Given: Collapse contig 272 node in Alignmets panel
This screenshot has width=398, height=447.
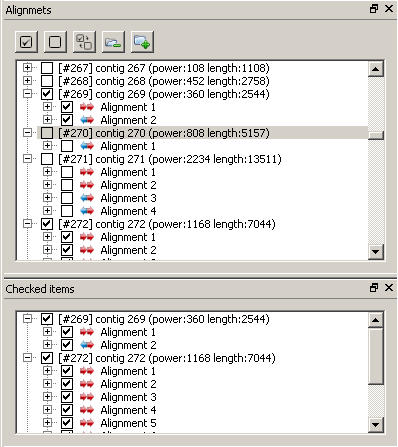Looking at the screenshot, I should (x=27, y=224).
